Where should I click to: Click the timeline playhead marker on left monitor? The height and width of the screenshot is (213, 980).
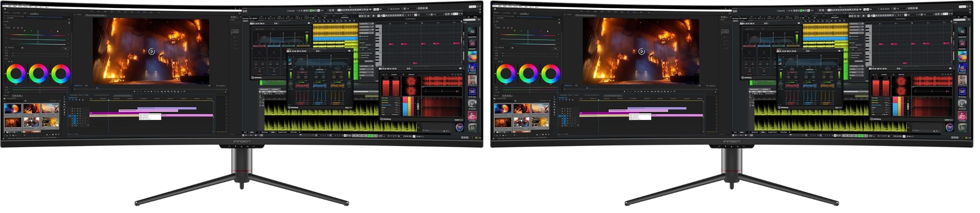coord(108,100)
